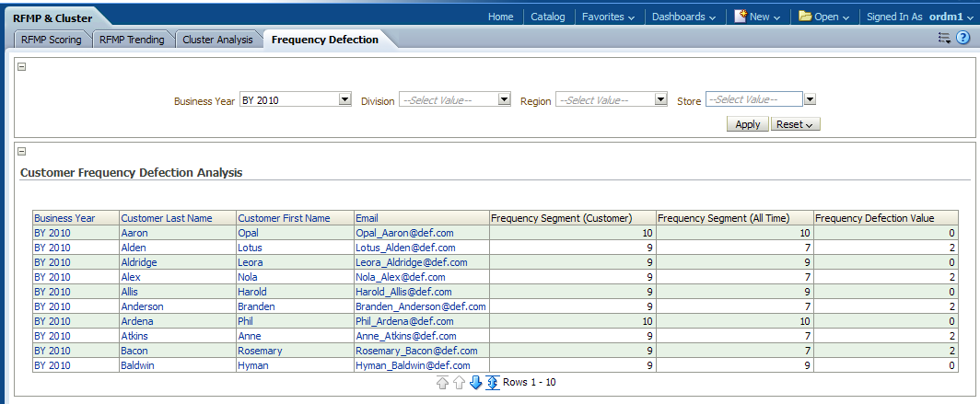Collapse the prompt filter section
980x404 pixels.
[22, 66]
